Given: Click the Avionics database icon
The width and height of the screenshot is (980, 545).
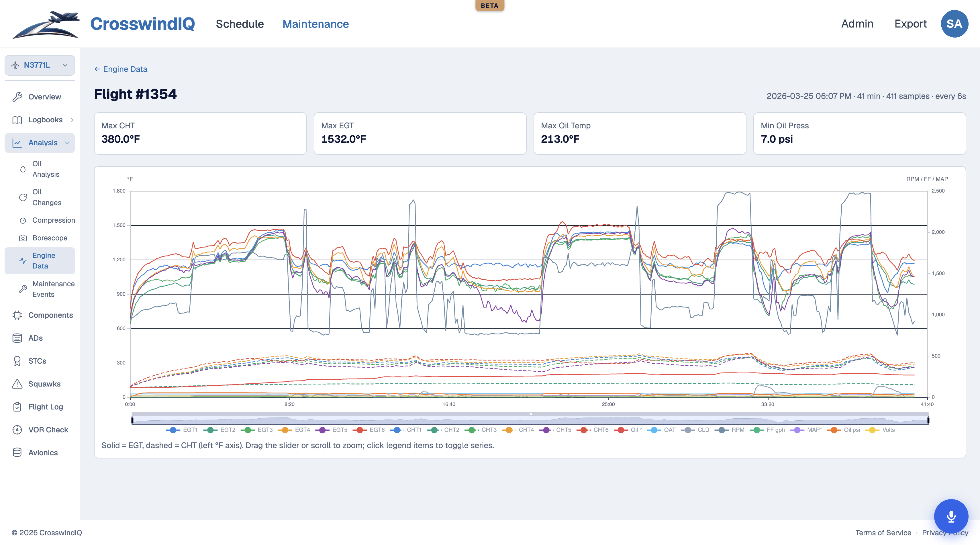Looking at the screenshot, I should point(17,452).
